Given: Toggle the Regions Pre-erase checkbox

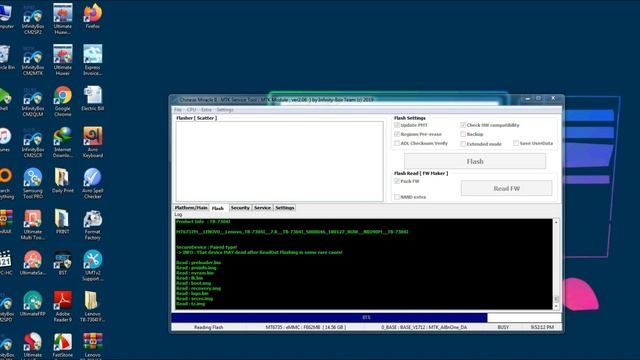Looking at the screenshot, I should (397, 134).
